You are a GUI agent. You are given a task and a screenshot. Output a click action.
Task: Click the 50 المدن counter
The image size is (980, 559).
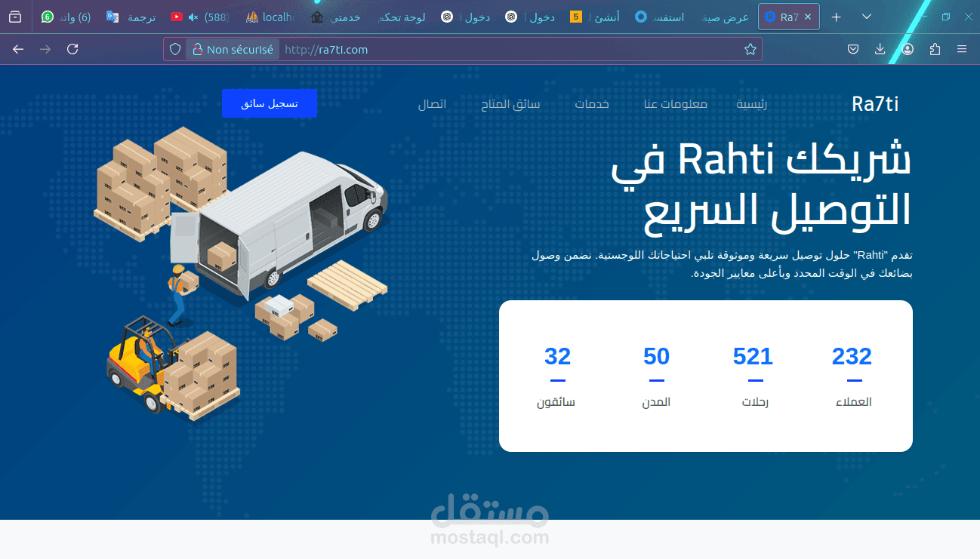(x=657, y=376)
